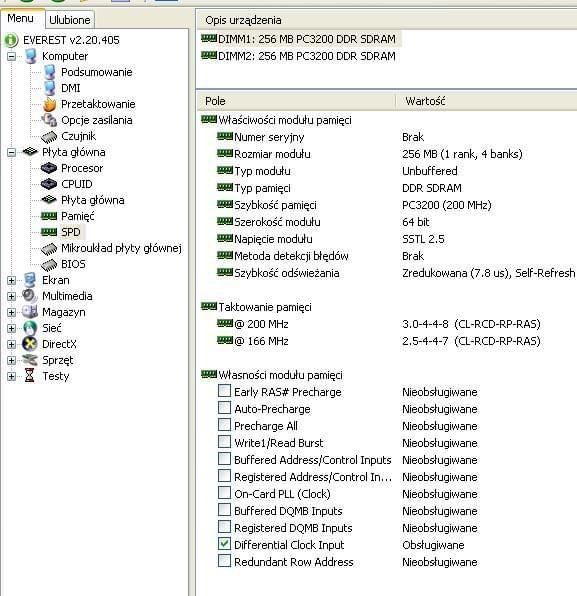577x596 pixels.
Task: Click the Testy hourglass icon
Action: pos(29,376)
